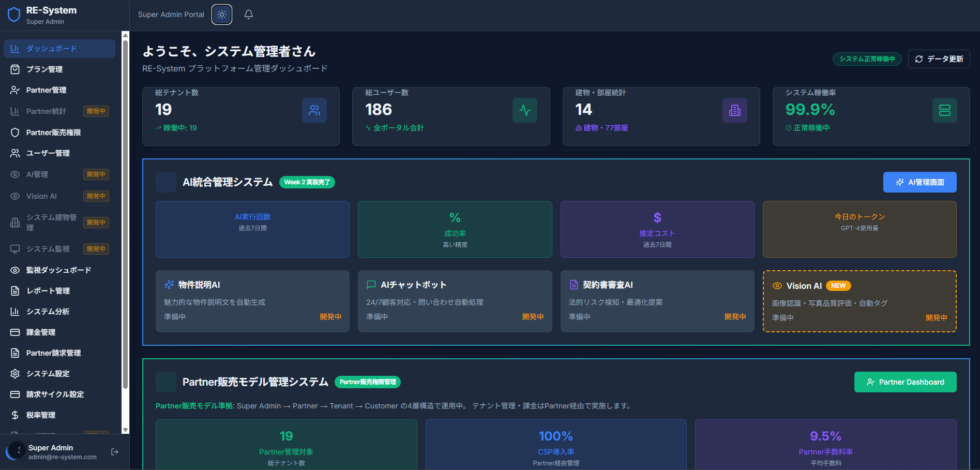Open 監視ダッシュボード in the sidebar
The height and width of the screenshot is (470, 980).
click(x=59, y=270)
